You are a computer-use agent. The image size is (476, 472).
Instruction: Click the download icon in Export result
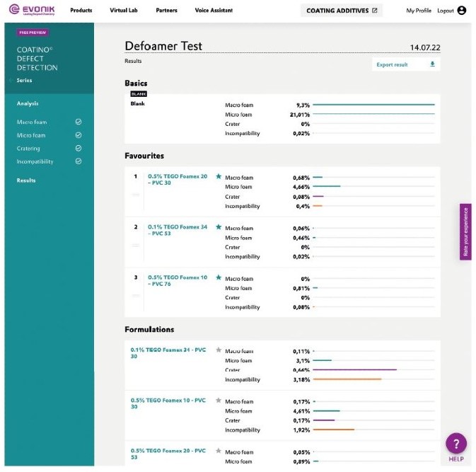coord(432,64)
